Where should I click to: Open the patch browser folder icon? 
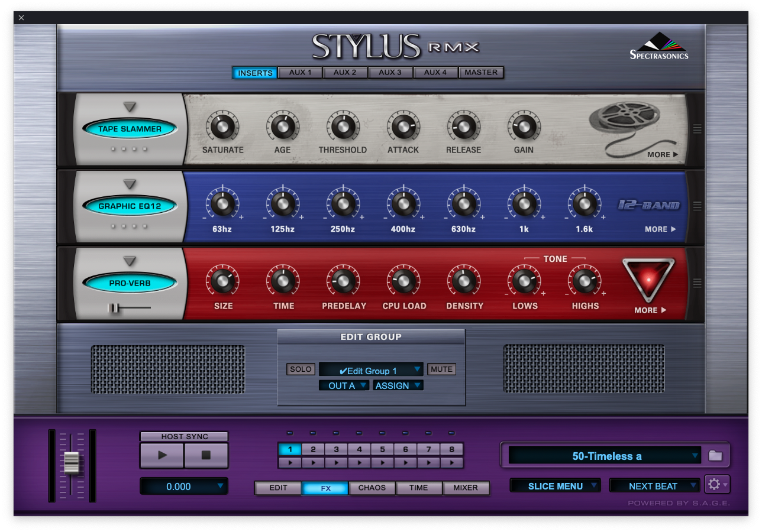715,456
